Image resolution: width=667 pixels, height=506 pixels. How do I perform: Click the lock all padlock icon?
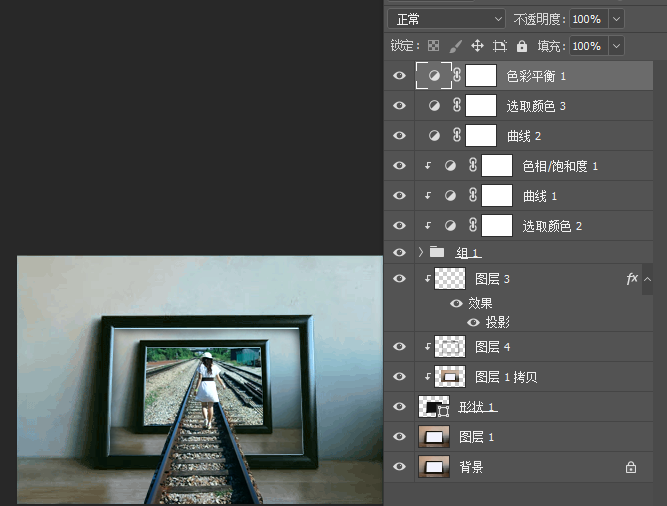[522, 45]
